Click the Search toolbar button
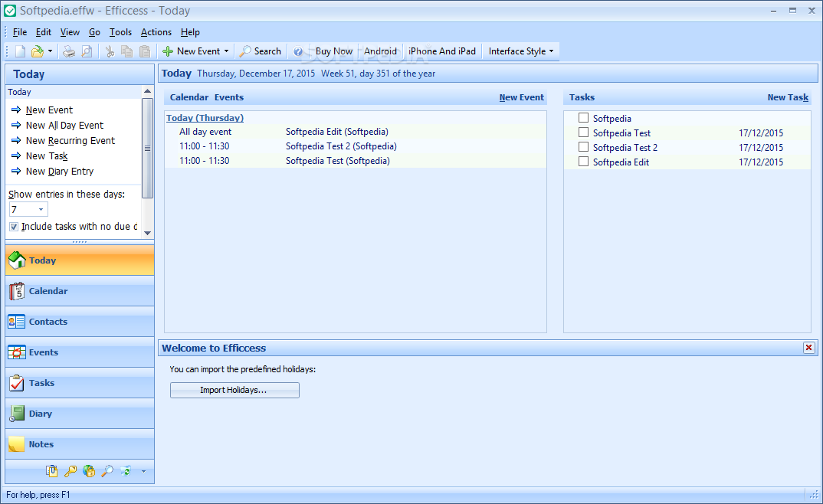The width and height of the screenshot is (823, 504). pyautogui.click(x=261, y=51)
